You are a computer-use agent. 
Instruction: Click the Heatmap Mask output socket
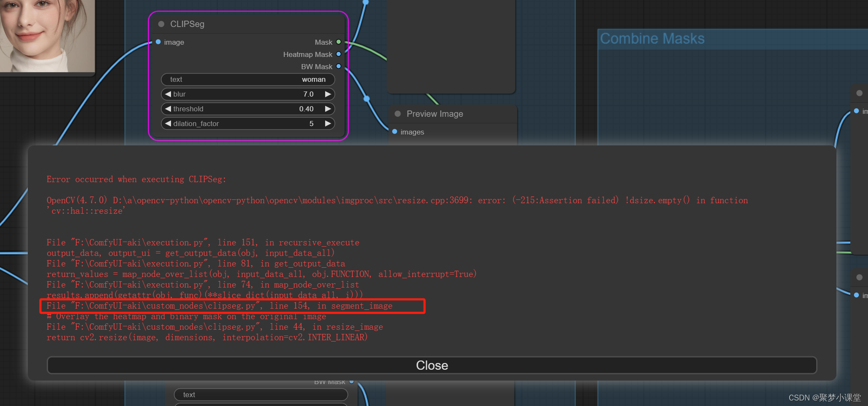tap(339, 54)
